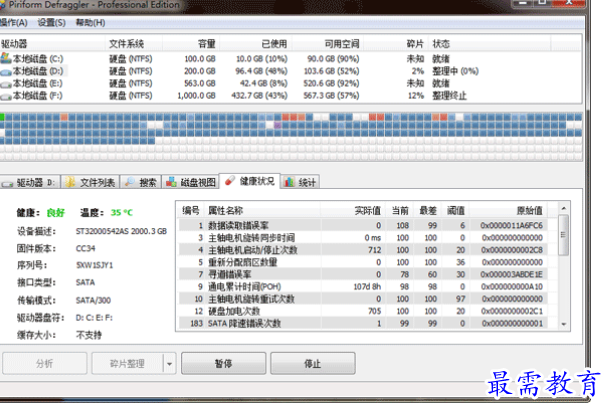Click the 原始值 column header

point(507,211)
